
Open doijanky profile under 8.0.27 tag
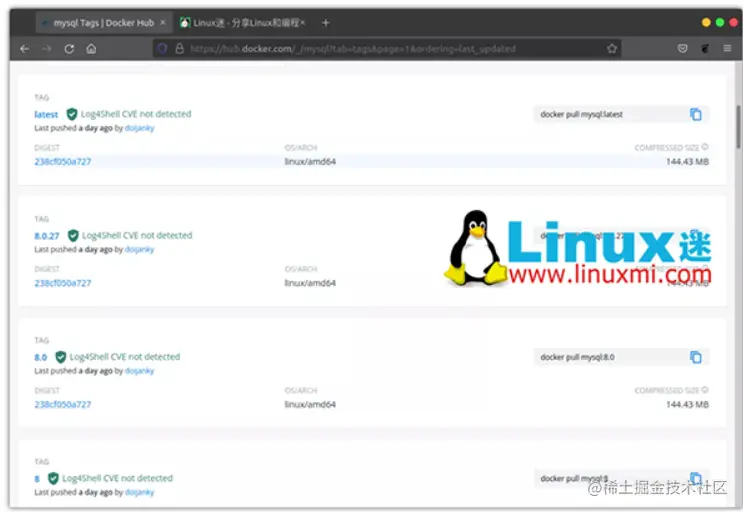(x=139, y=249)
